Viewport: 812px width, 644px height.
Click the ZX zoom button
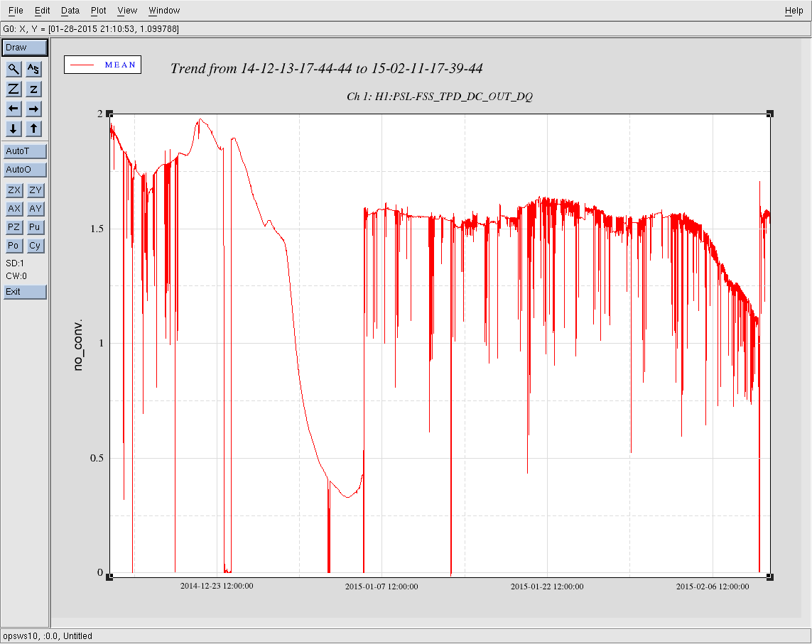14,190
